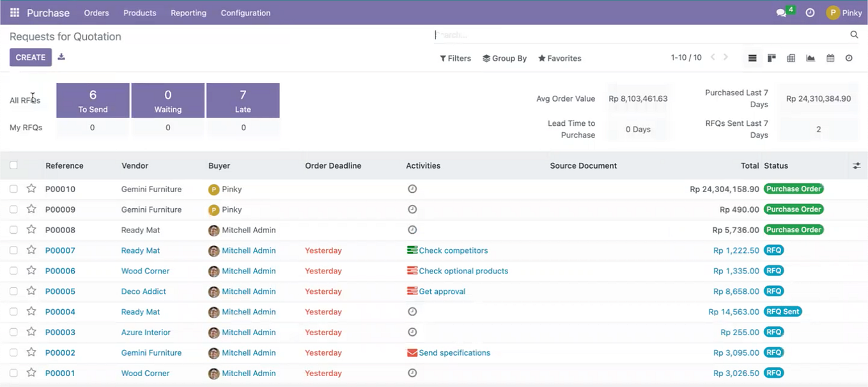Switch to the Kanban view
Screen dimensions: 868x387
tap(771, 58)
